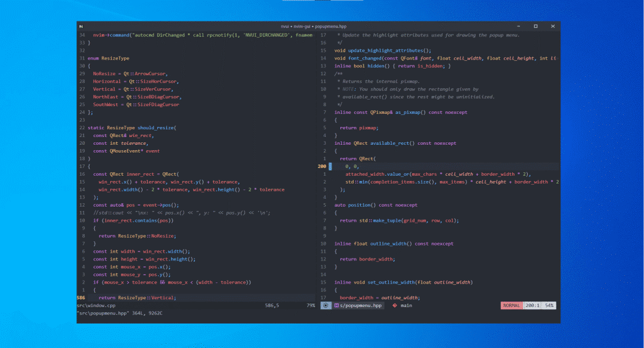Viewport: 644px width, 348px height.
Task: Click the 200:1 cursor position indicator
Action: [532, 305]
